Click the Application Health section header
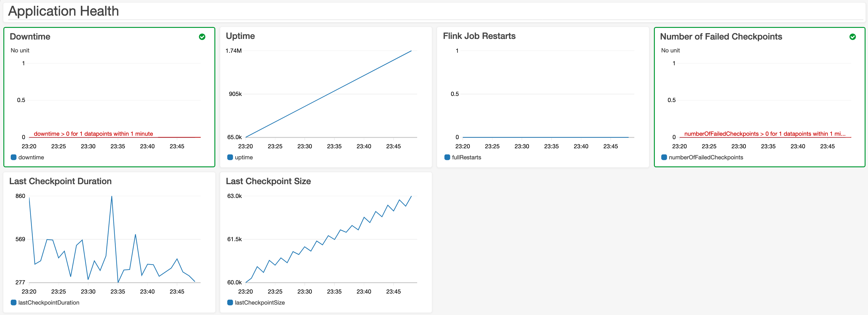The height and width of the screenshot is (315, 868). 63,11
